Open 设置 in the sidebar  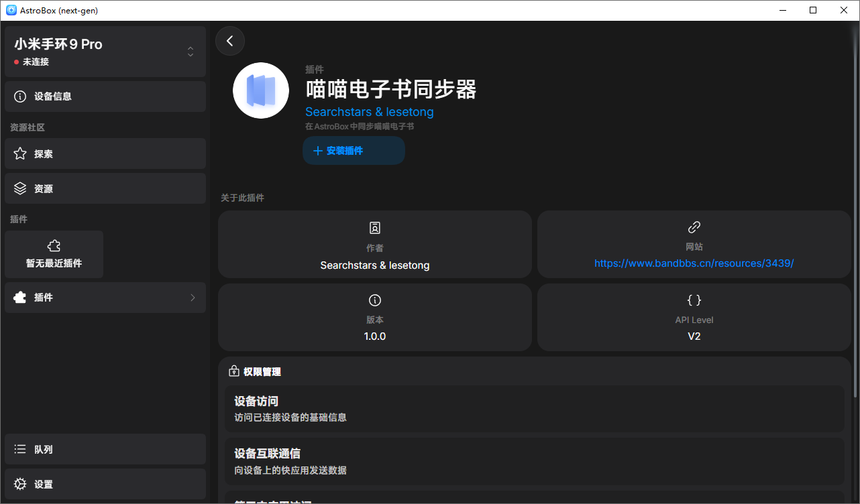(105, 485)
